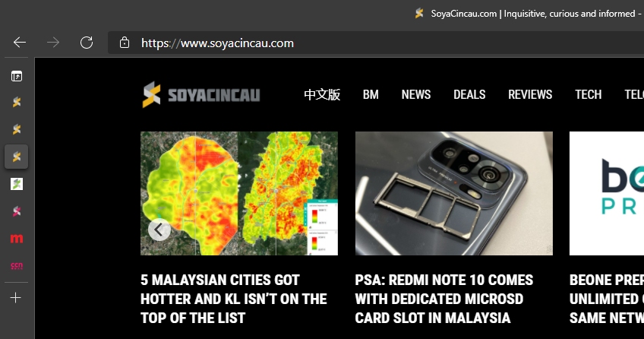
Task: Open the white-background SoyaCincau tab
Action: (17, 184)
